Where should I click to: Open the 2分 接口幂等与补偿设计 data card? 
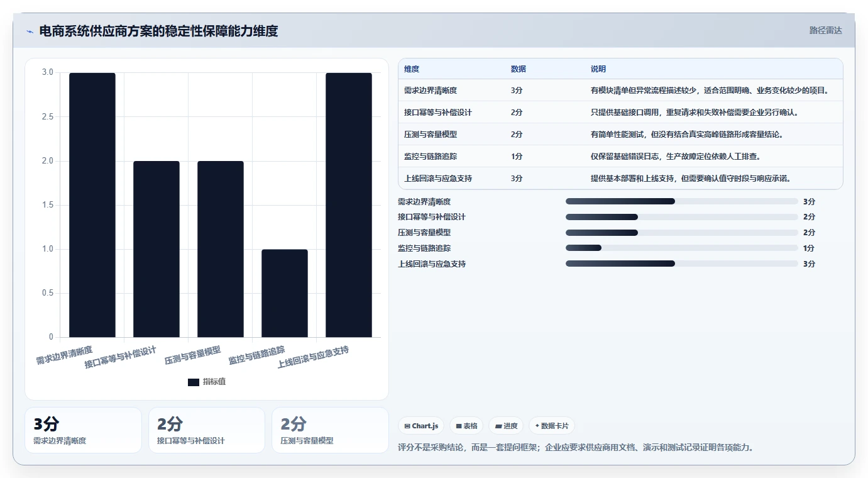tap(207, 430)
